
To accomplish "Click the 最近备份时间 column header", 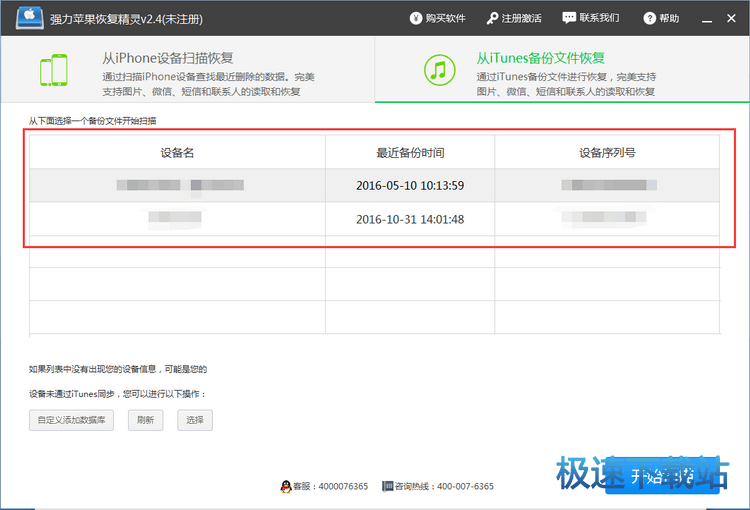I will (x=410, y=153).
